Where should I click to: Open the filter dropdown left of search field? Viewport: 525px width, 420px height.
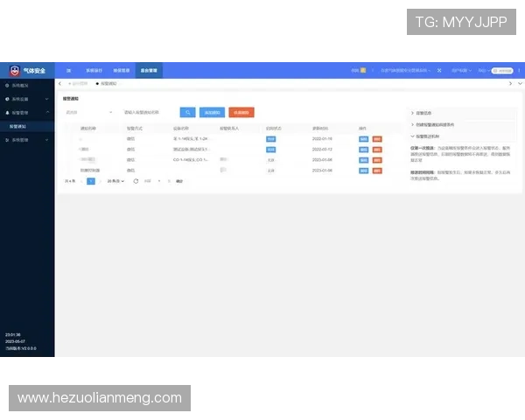point(88,112)
